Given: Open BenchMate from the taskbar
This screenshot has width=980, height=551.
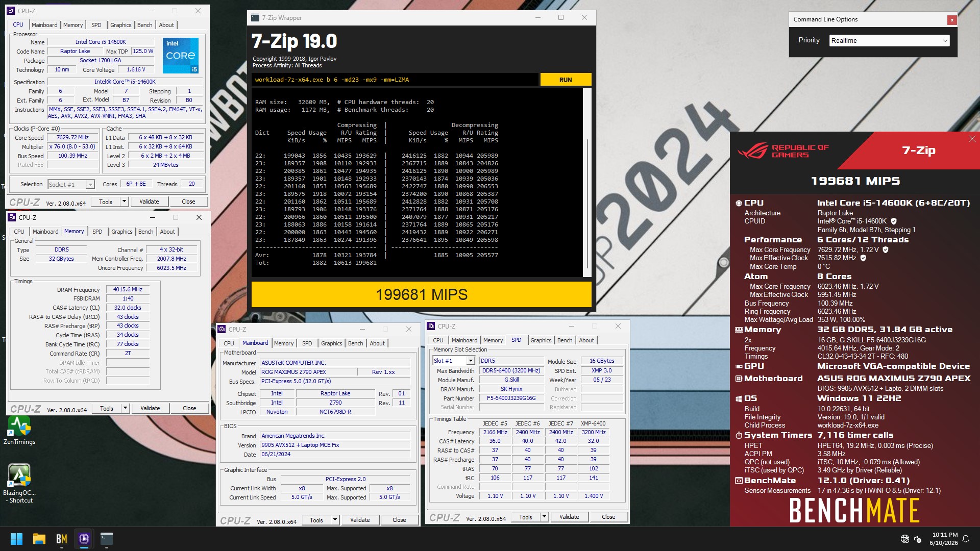Looking at the screenshot, I should 62,539.
